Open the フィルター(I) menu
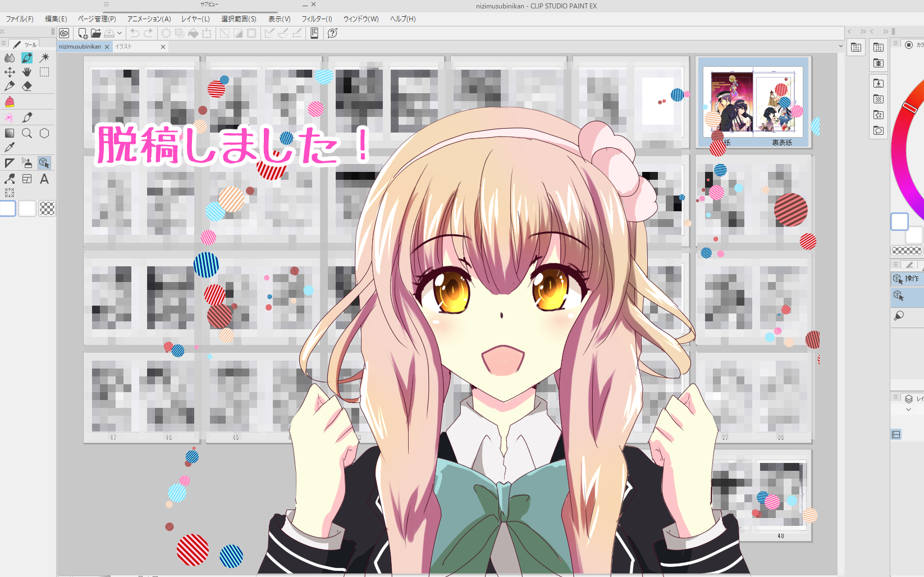Viewport: 924px width, 577px height. point(317,19)
